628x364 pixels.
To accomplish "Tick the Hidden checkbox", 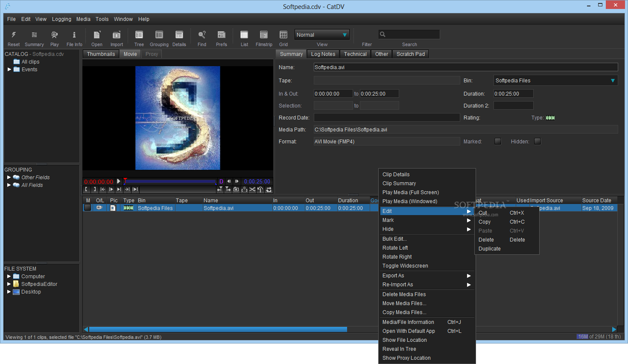I will click(x=537, y=141).
